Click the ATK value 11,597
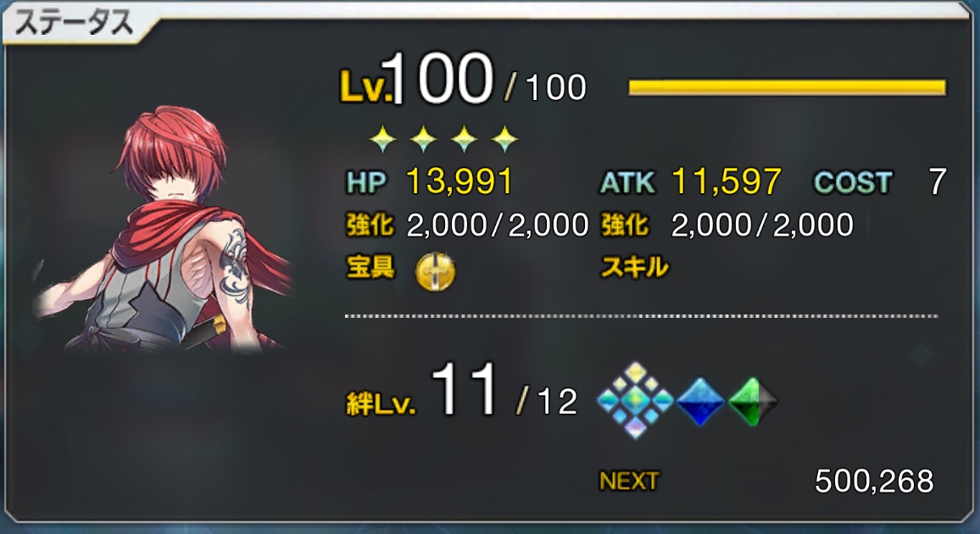Image resolution: width=980 pixels, height=534 pixels. point(727,181)
